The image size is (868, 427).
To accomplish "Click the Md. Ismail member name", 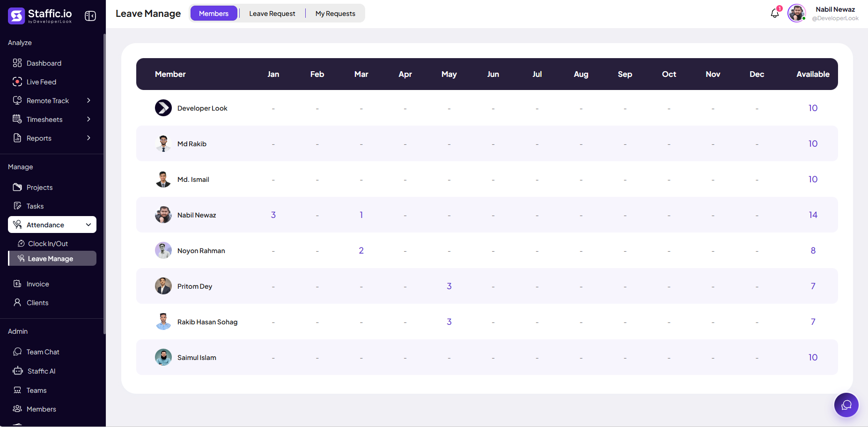I will [x=193, y=179].
